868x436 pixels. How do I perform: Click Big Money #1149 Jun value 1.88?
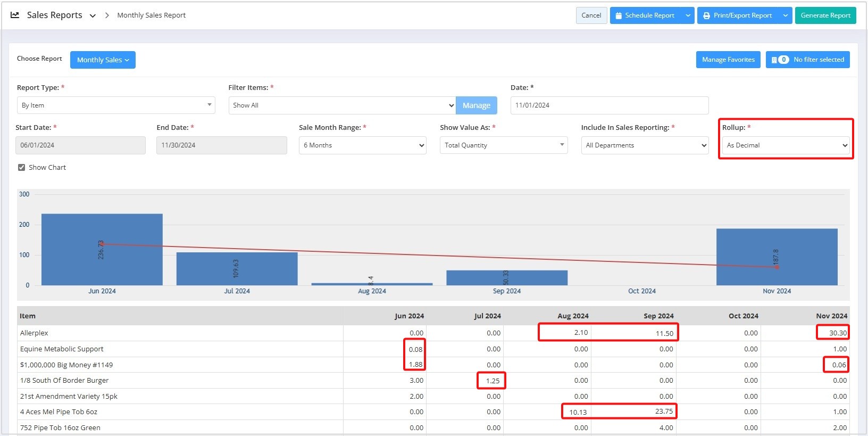point(416,365)
